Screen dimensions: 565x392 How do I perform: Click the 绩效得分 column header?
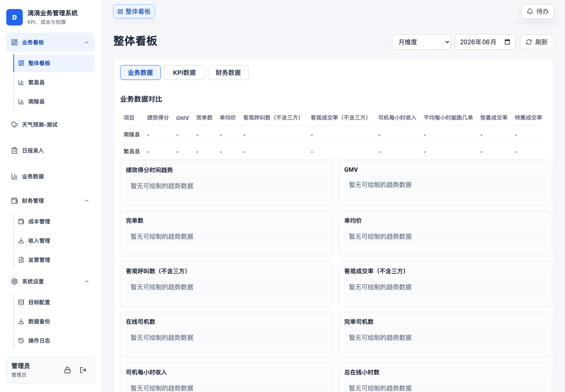click(158, 118)
